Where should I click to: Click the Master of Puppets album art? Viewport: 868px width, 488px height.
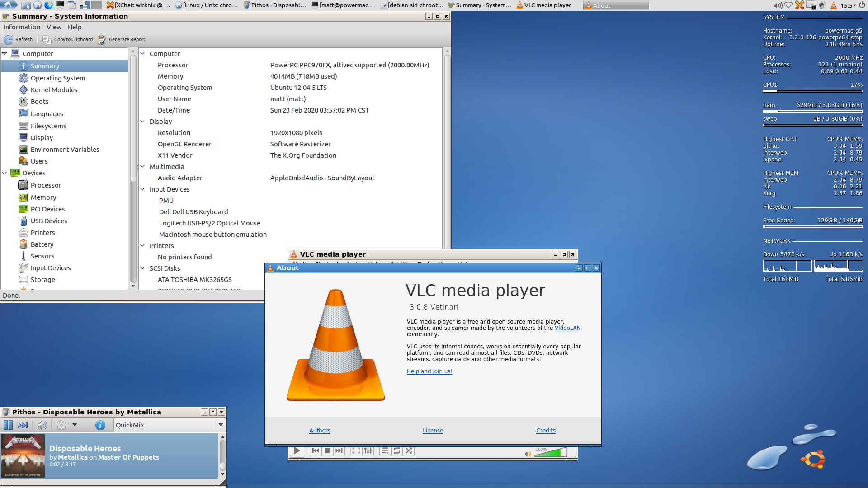coord(23,456)
